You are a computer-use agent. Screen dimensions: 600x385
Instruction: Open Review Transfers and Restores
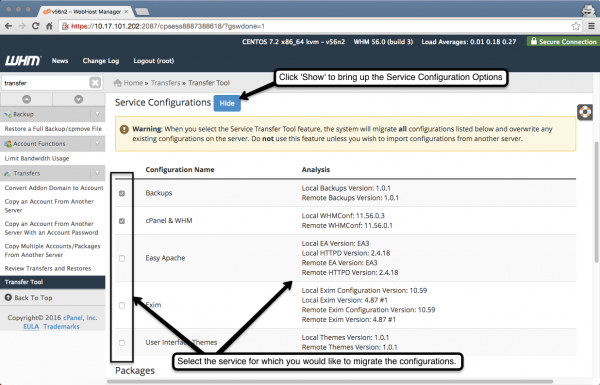48,268
